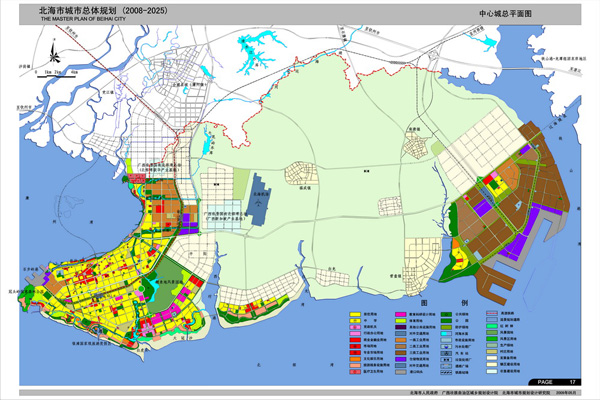
Task: Click THE MASTER PLAN OF BEIHAI CITY subtitle
Action: (83, 19)
